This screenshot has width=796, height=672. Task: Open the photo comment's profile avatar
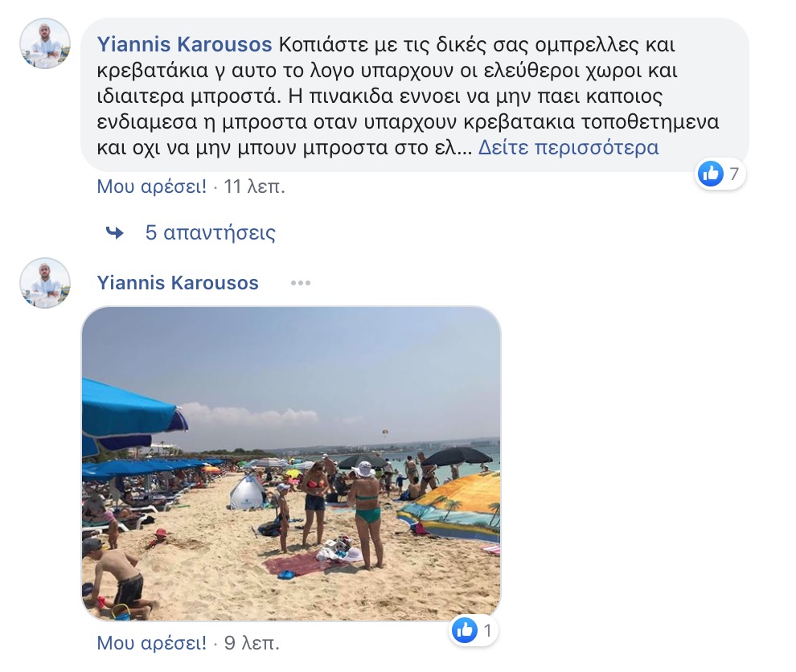tap(45, 283)
